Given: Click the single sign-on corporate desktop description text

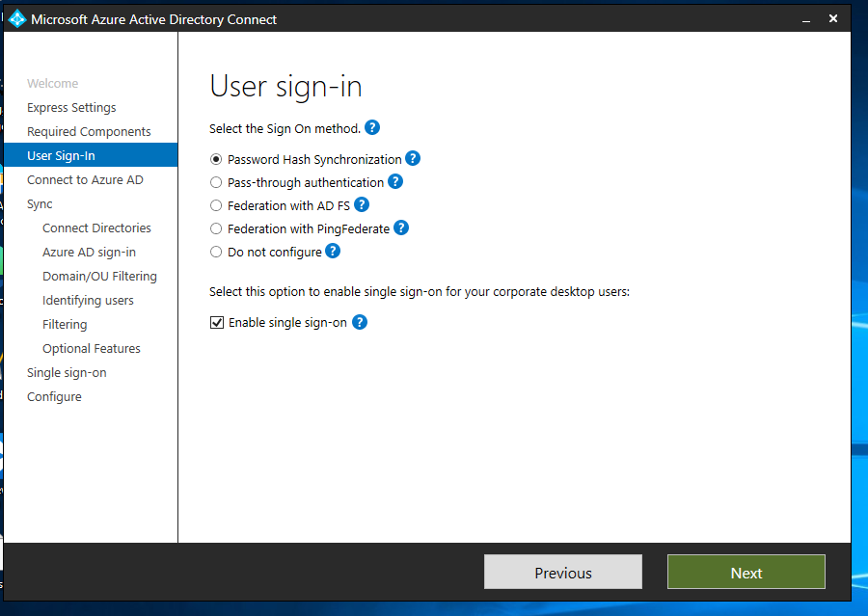Looking at the screenshot, I should pyautogui.click(x=420, y=292).
